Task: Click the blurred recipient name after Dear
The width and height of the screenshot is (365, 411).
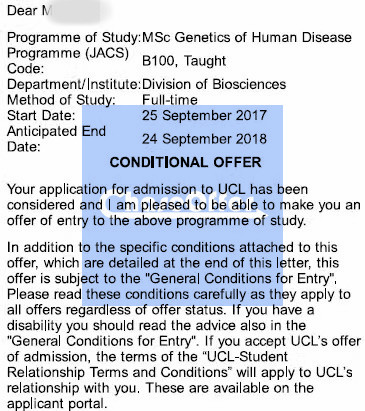Action: click(73, 11)
